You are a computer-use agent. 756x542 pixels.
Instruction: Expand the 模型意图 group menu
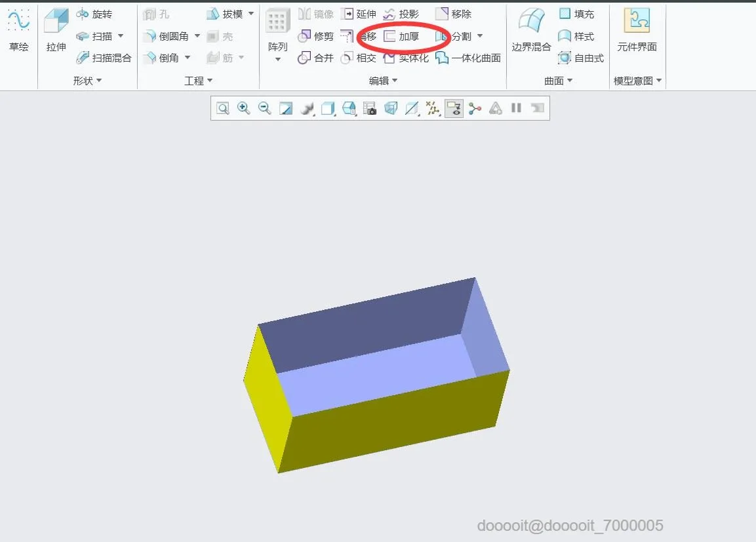tap(637, 81)
